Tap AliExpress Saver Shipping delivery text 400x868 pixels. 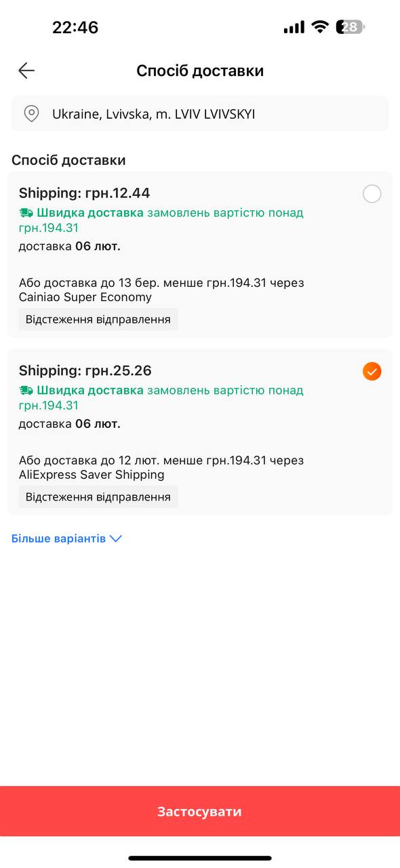tap(92, 475)
